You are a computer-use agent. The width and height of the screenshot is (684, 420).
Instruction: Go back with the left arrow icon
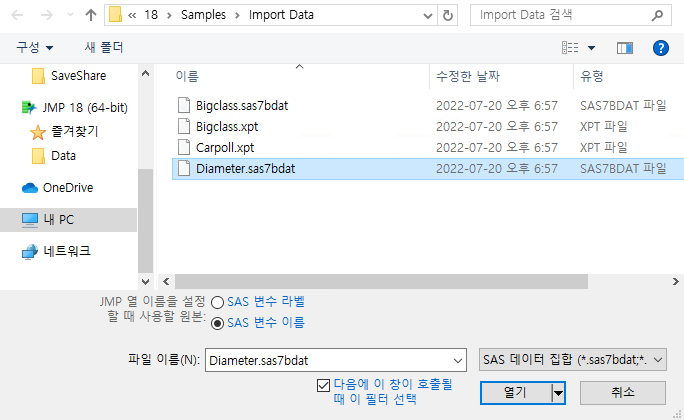(17, 15)
